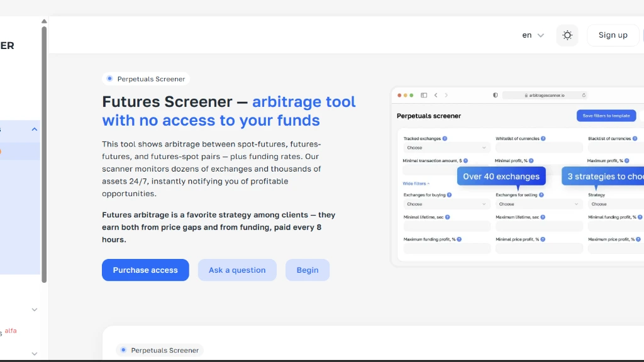
Task: Click the paragraph starting "This tool shows arbitrage"
Action: pos(211,168)
